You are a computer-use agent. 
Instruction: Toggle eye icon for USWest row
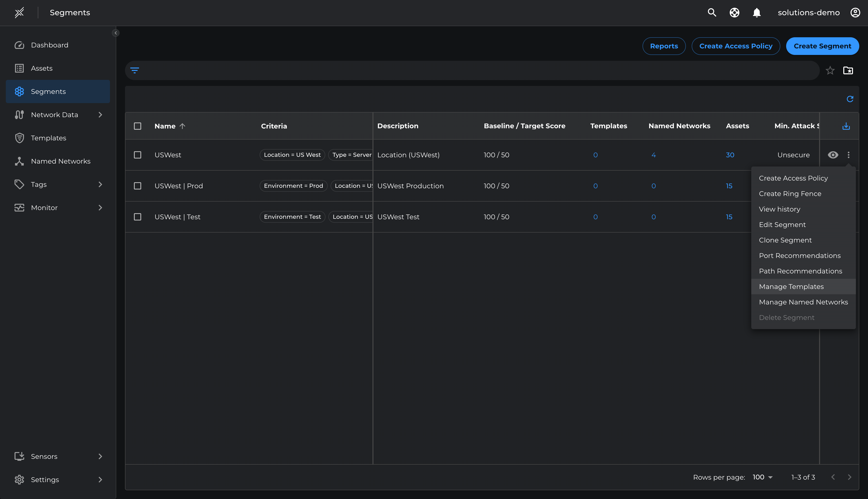pos(833,155)
